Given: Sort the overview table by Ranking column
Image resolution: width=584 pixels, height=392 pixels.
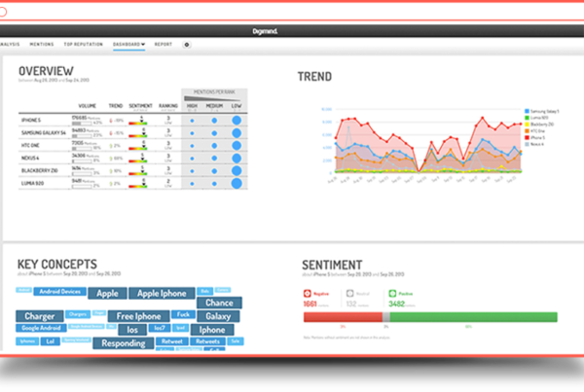Looking at the screenshot, I should 168,105.
